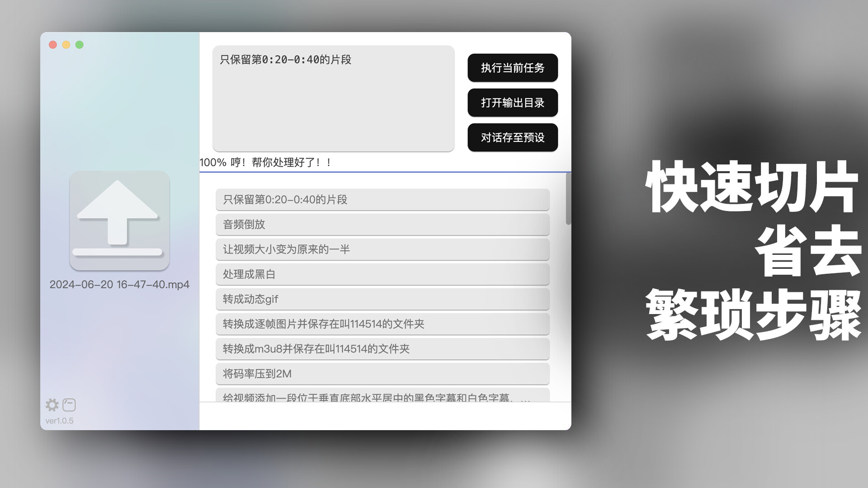Click the green fullscreen window dot

coord(80,45)
